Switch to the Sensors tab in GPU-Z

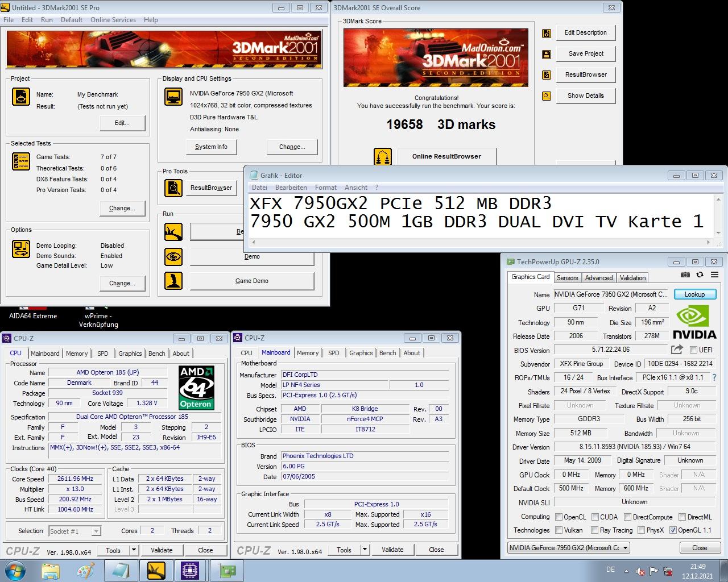567,278
